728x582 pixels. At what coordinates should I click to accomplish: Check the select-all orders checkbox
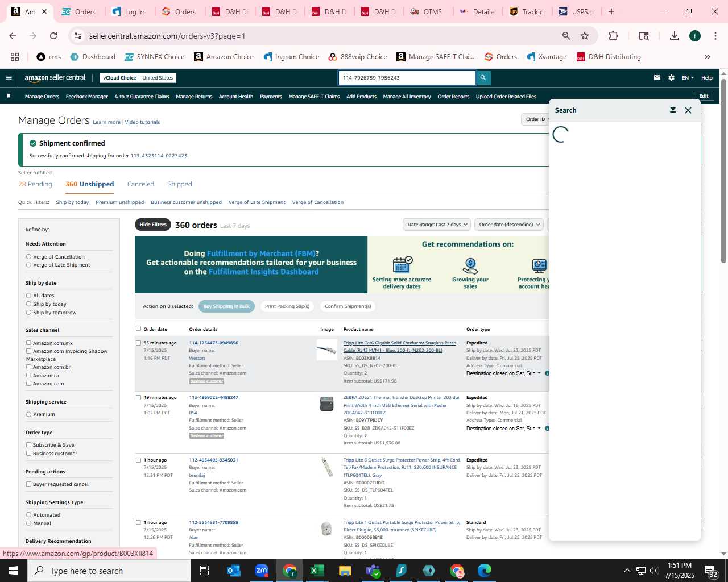(x=138, y=329)
